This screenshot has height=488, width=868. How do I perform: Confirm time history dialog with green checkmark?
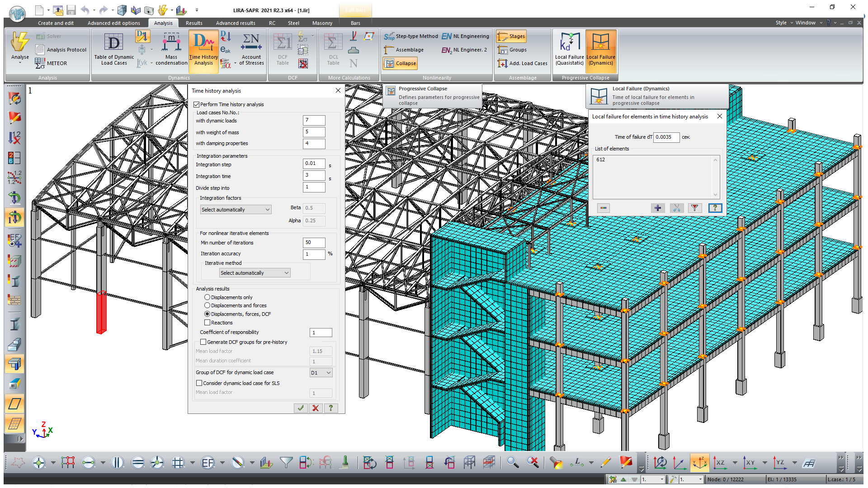pyautogui.click(x=301, y=408)
